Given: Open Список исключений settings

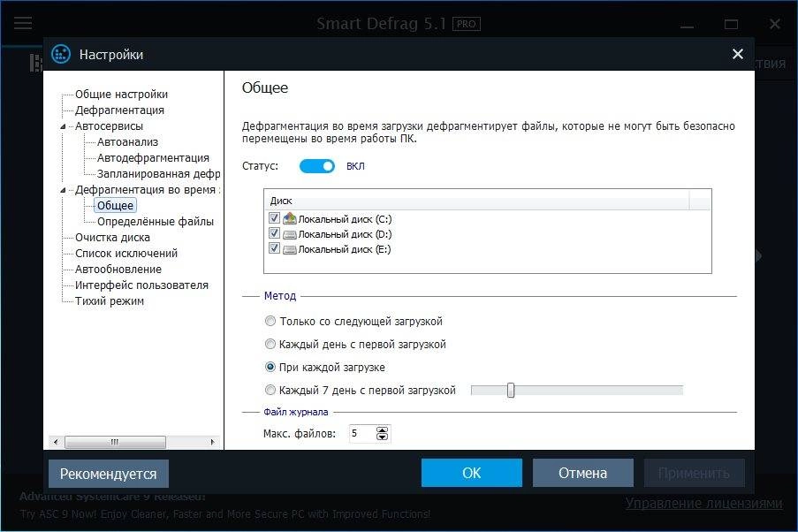Looking at the screenshot, I should (126, 253).
